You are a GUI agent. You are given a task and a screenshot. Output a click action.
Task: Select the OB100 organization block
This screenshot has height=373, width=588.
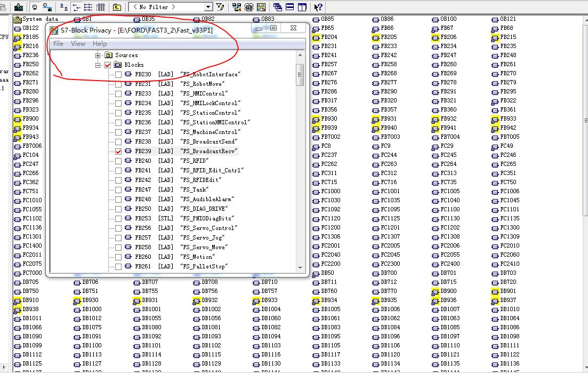[x=445, y=19]
